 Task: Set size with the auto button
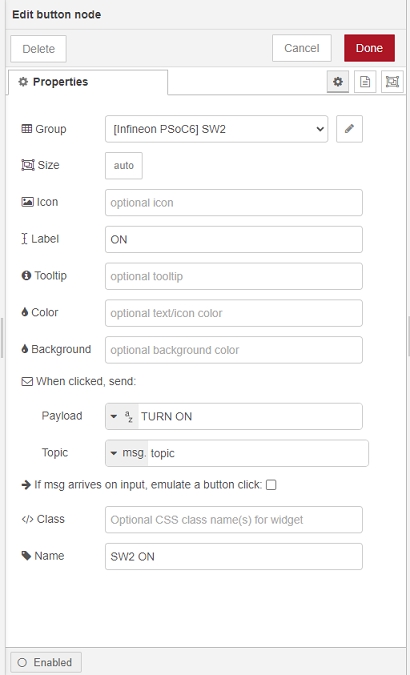124,165
